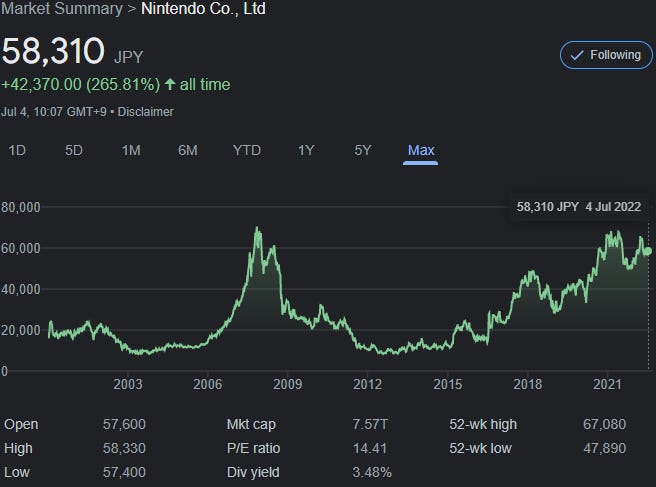This screenshot has height=487, width=656.
Task: Click the 52-wk high value 67,080
Action: coord(605,424)
